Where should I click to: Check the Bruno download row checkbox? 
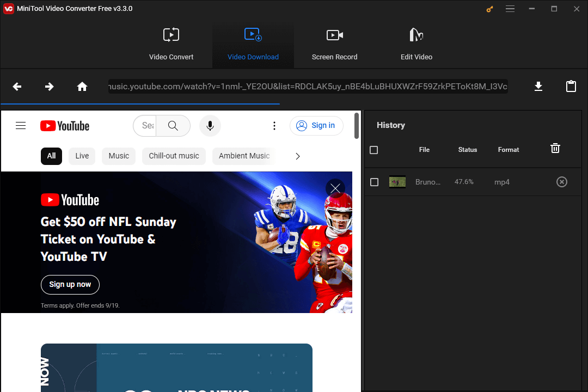(374, 182)
